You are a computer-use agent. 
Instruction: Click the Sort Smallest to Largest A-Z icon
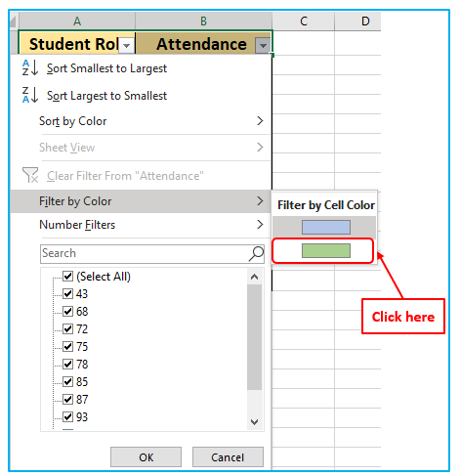click(x=29, y=67)
